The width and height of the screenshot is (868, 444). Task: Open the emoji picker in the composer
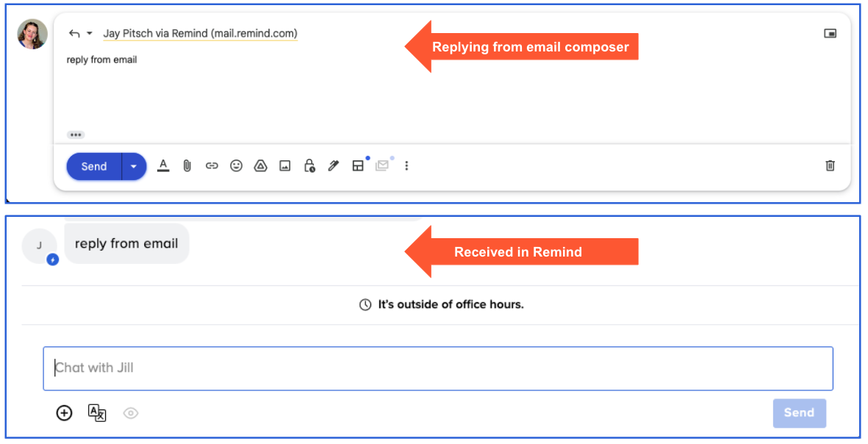pos(236,166)
